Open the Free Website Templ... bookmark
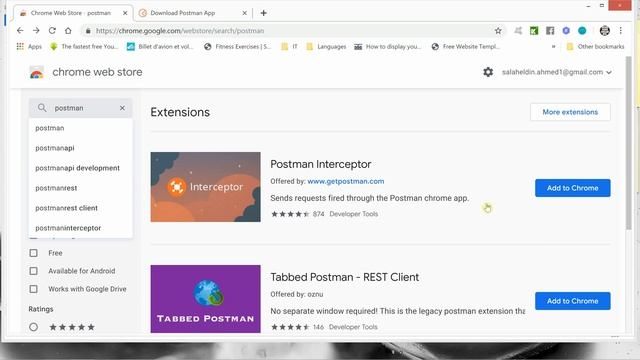Image resolution: width=640 pixels, height=360 pixels. click(x=465, y=47)
